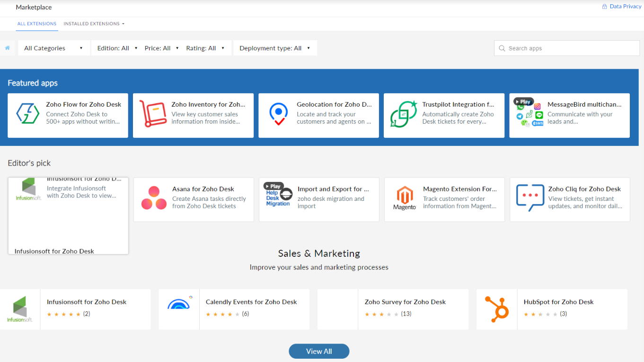The image size is (644, 362).
Task: Open the Asana three-dot logo
Action: pos(154,198)
